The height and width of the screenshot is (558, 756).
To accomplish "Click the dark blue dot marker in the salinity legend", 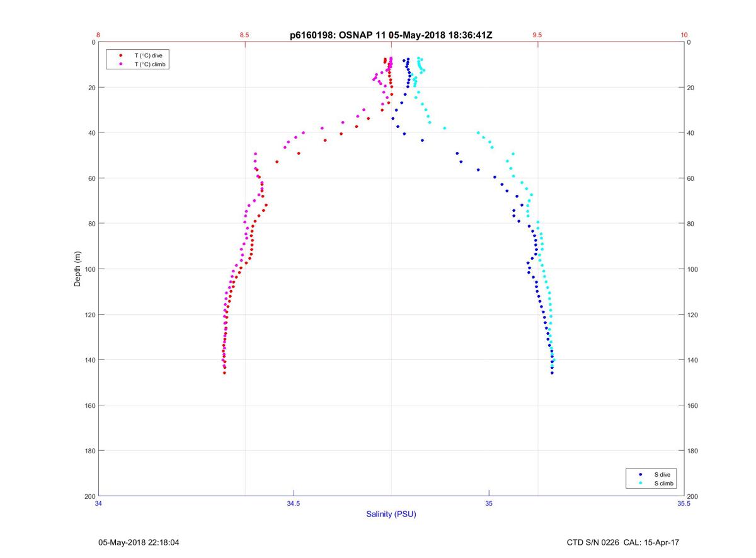I will tap(640, 474).
